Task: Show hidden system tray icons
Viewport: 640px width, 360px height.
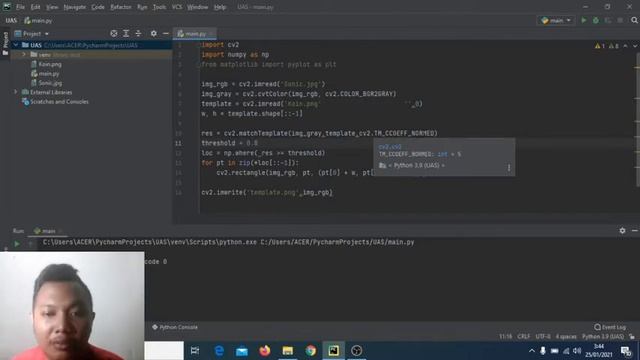Action: [x=531, y=351]
